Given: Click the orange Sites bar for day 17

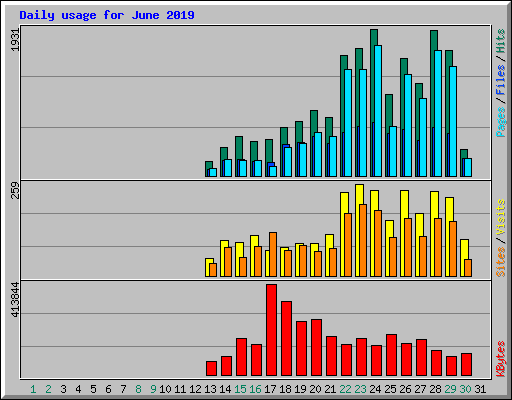Looking at the screenshot, I should click(273, 254).
